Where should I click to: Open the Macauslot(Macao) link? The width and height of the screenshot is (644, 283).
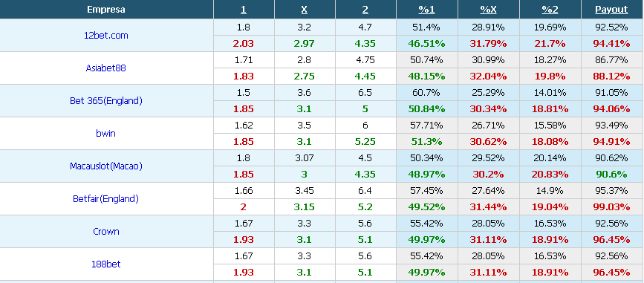(106, 166)
